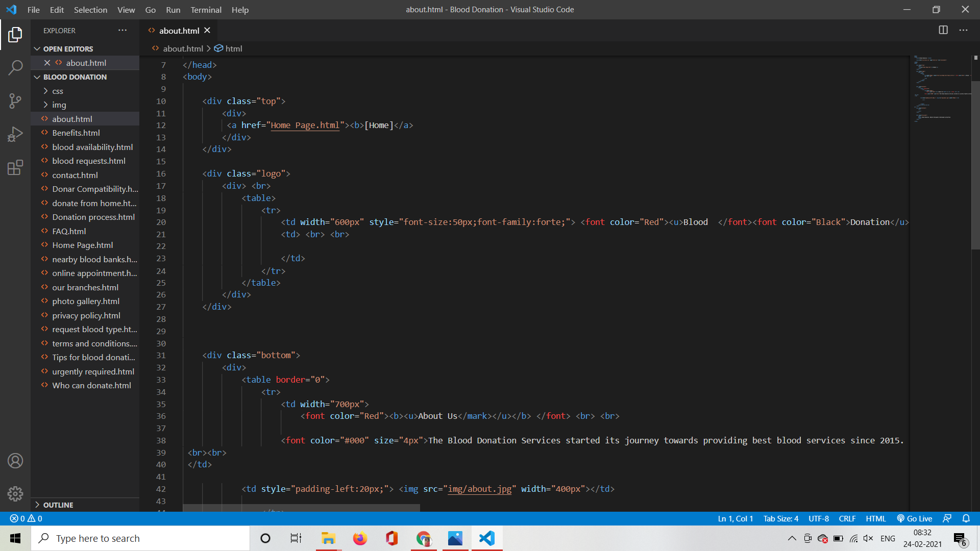Open notifications via the bell icon

pos(967,518)
